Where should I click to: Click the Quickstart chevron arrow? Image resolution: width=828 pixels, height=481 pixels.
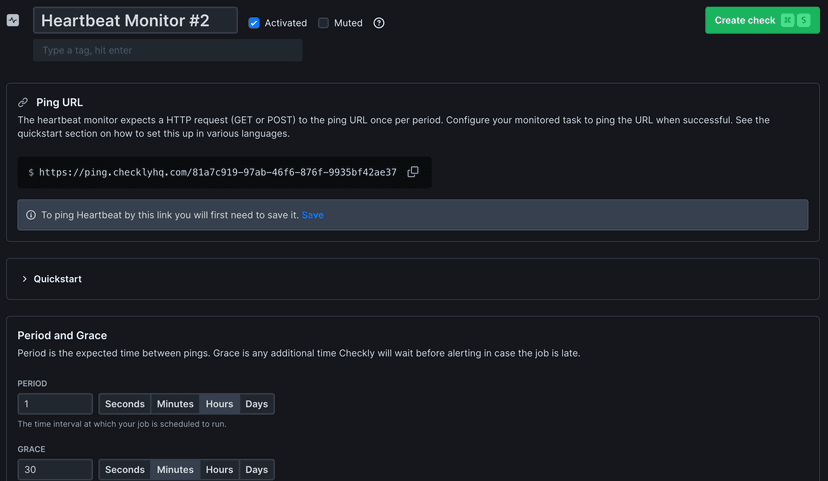pos(24,279)
